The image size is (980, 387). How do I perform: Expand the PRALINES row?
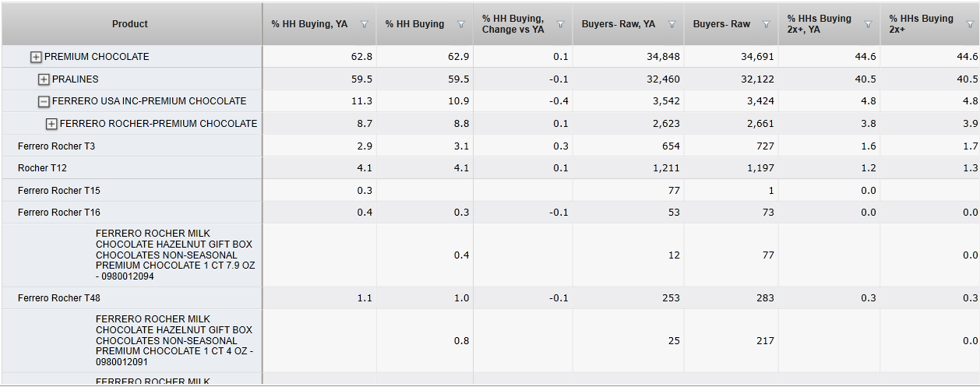tap(44, 79)
